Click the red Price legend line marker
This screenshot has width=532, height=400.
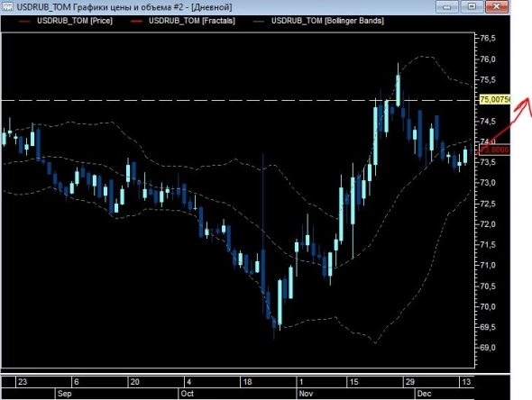24,22
